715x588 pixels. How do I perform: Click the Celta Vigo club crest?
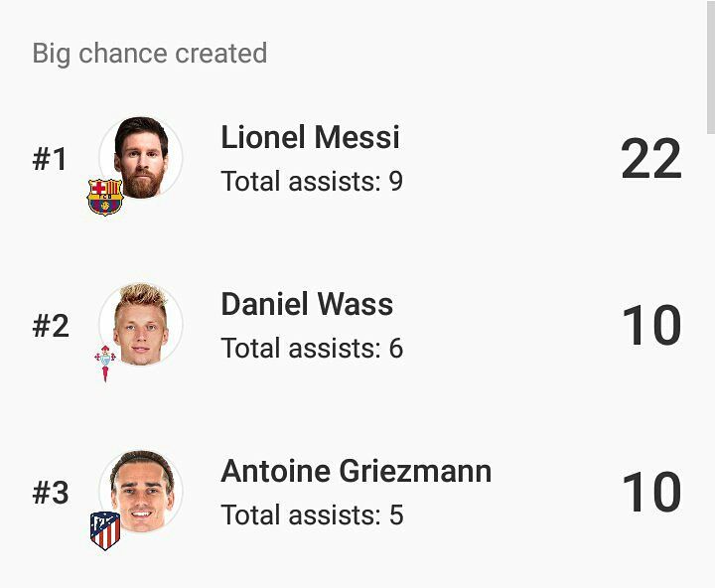(105, 364)
